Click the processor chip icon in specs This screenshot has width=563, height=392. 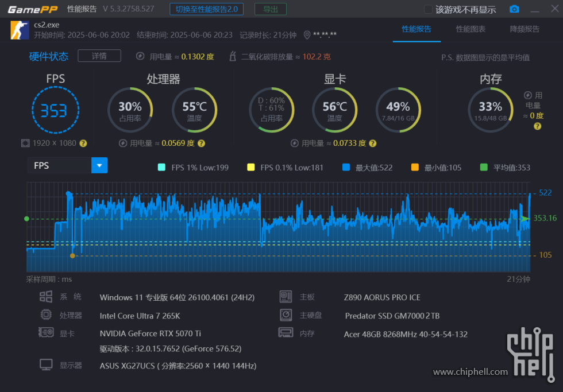(46, 315)
